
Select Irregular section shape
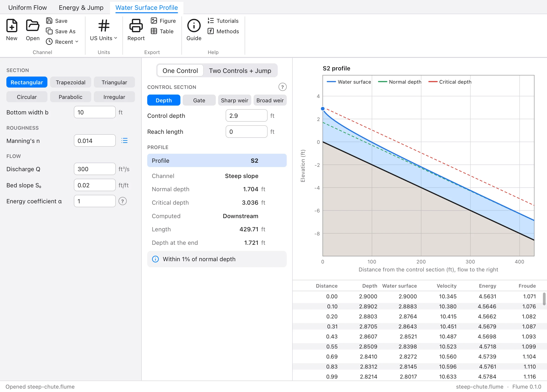tap(114, 97)
